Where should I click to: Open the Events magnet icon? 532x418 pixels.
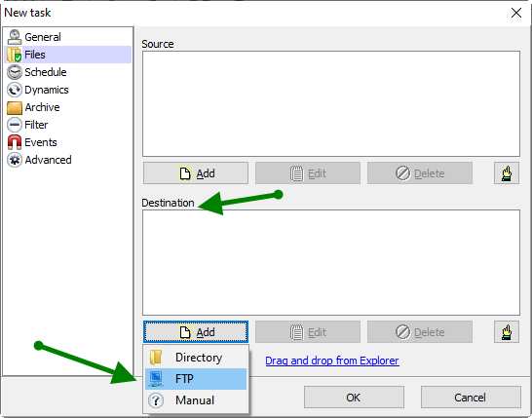tap(15, 142)
